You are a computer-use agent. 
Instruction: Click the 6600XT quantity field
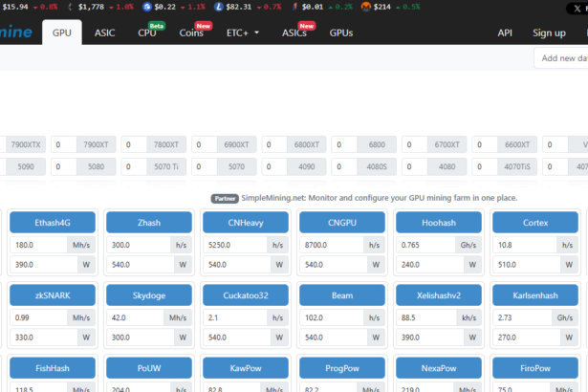point(485,144)
